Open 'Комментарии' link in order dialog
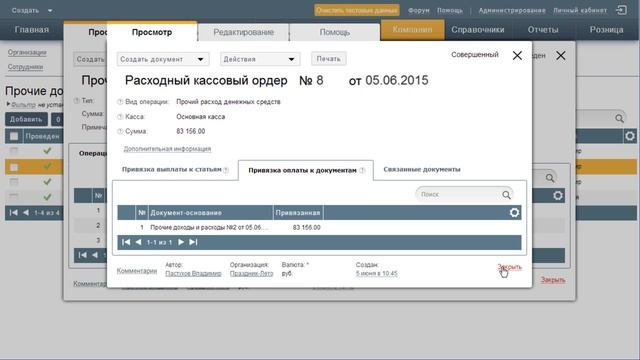 click(x=137, y=271)
